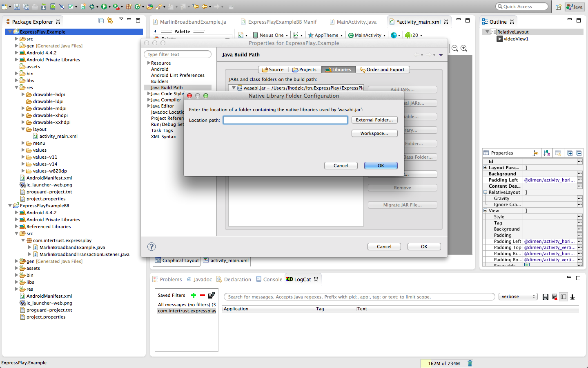Click the Location path text field

pos(285,120)
